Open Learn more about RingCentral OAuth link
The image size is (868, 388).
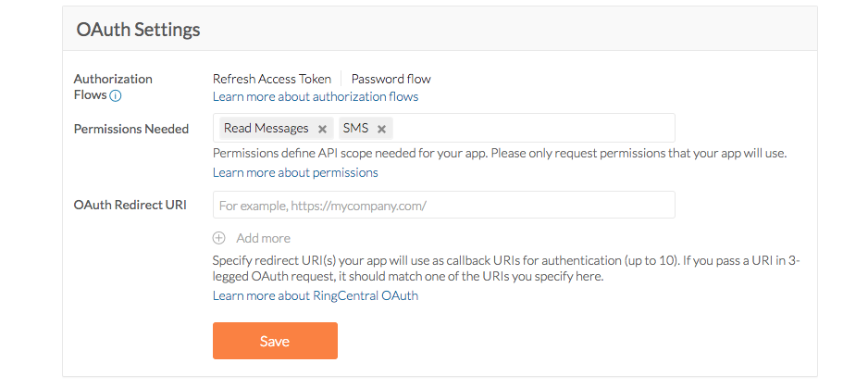click(x=316, y=295)
